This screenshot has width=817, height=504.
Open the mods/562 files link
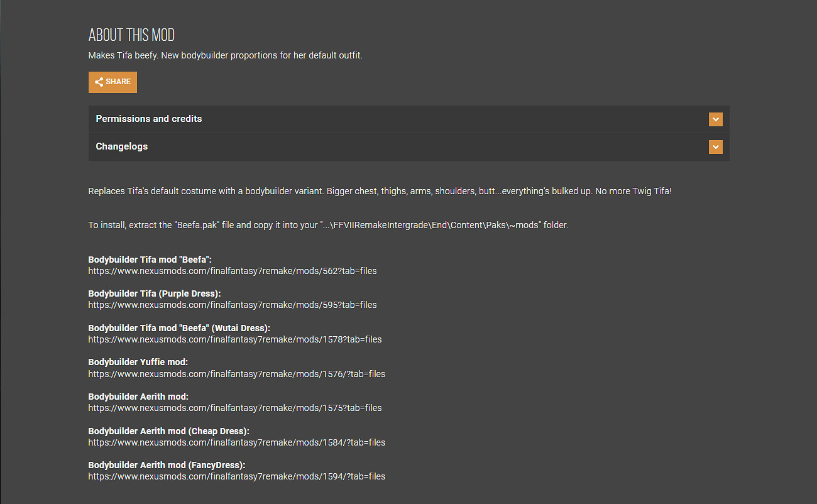click(x=232, y=271)
